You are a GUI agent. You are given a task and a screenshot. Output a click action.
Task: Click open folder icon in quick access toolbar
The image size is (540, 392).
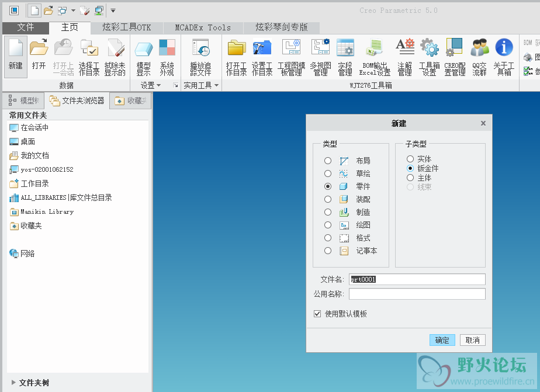tap(49, 11)
